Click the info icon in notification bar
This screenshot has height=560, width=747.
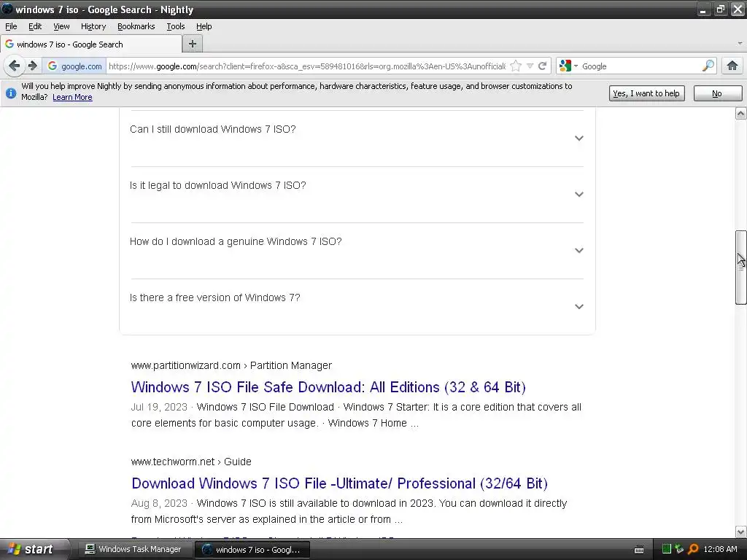[10, 93]
